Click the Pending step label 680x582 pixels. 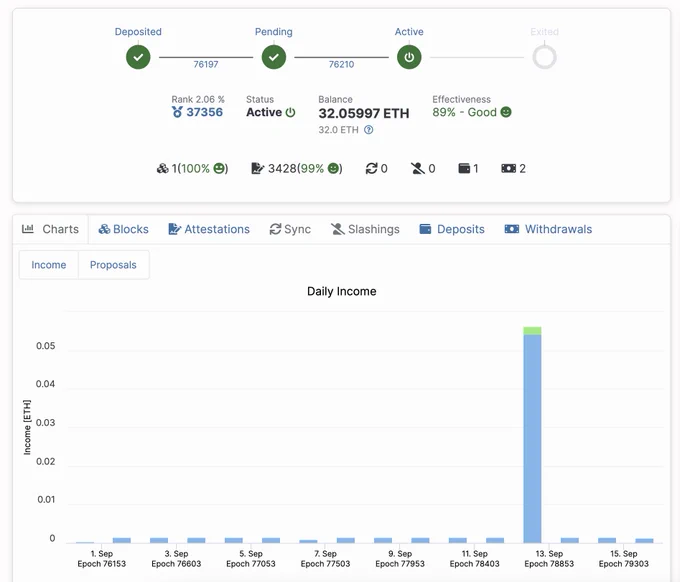274,32
